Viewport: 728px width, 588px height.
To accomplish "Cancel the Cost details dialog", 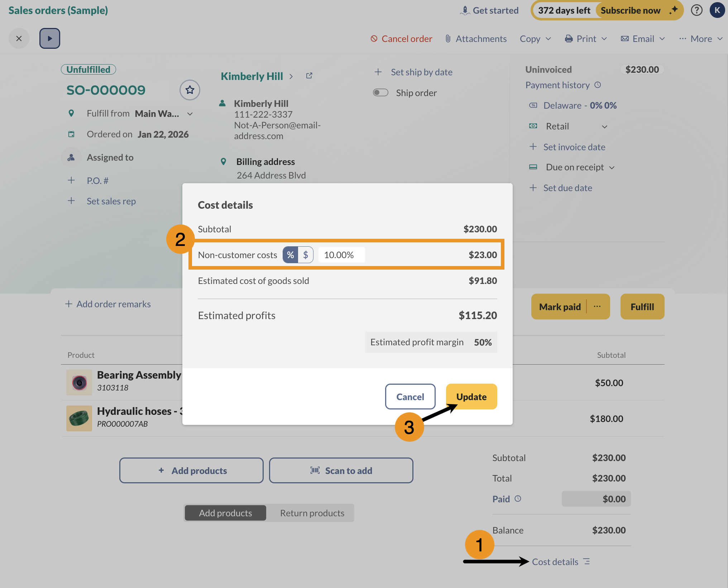I will tap(410, 397).
